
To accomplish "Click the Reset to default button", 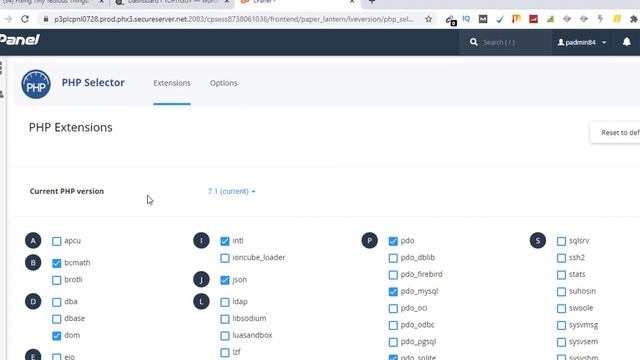I will click(615, 133).
